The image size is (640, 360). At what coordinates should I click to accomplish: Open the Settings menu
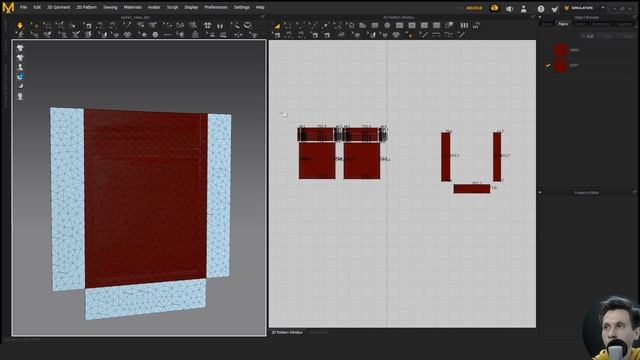pos(242,7)
